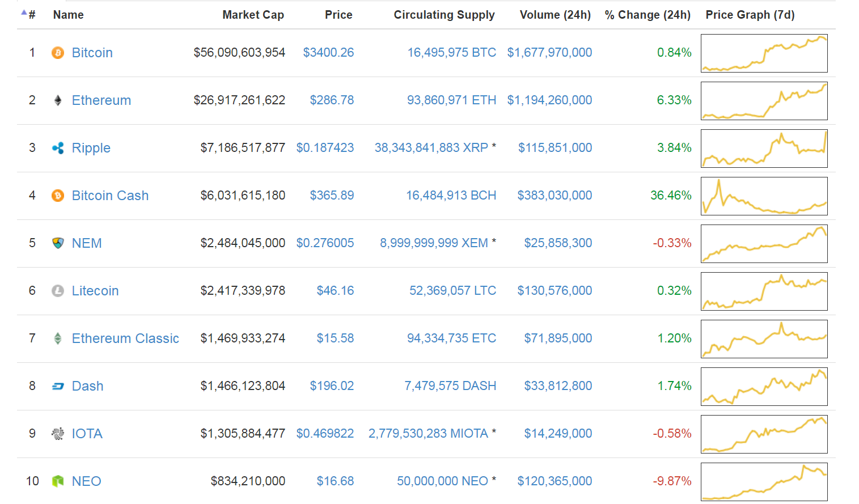This screenshot has width=859, height=504.
Task: Click the Litecoin coin icon
Action: pyautogui.click(x=58, y=291)
